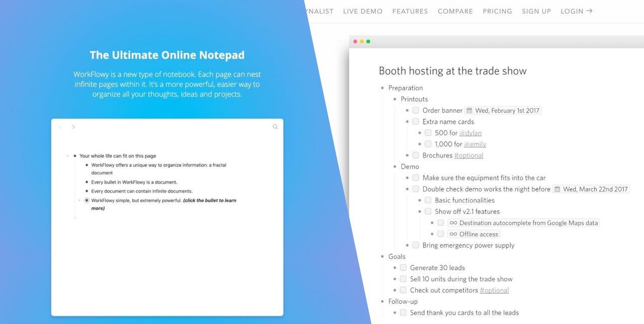644x324 pixels.
Task: Collapse the Goals section bullet
Action: (382, 256)
